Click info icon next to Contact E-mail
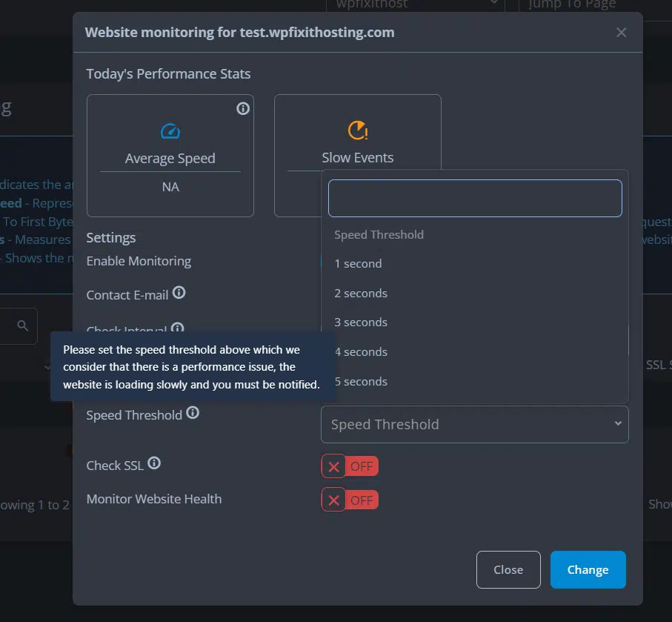Screen dimensions: 672x622 (179, 293)
